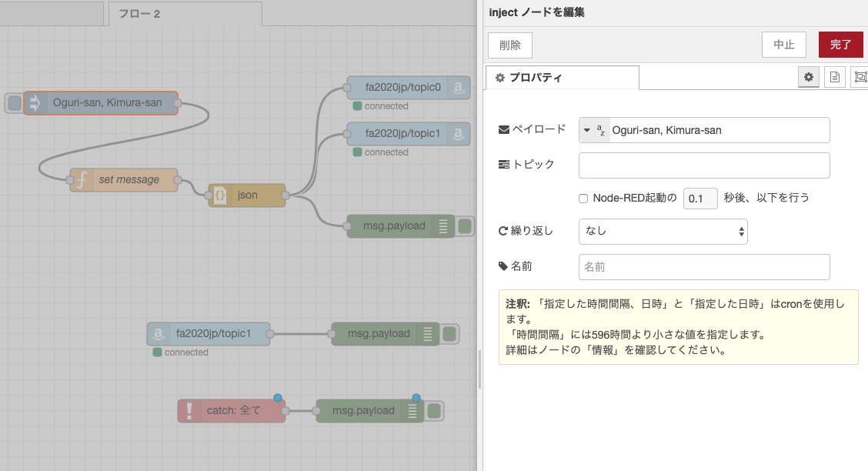The height and width of the screenshot is (471, 868).
Task: Click the function icon on set message node
Action: coord(81,180)
